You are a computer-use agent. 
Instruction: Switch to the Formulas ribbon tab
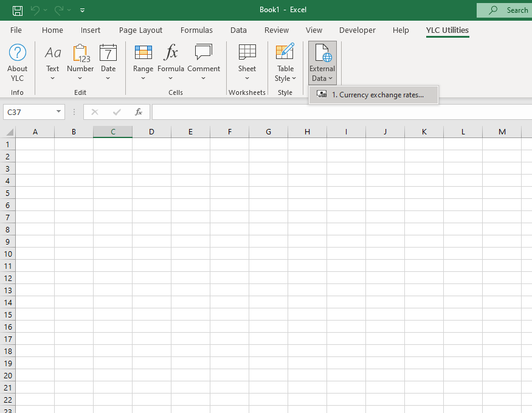[x=196, y=30]
